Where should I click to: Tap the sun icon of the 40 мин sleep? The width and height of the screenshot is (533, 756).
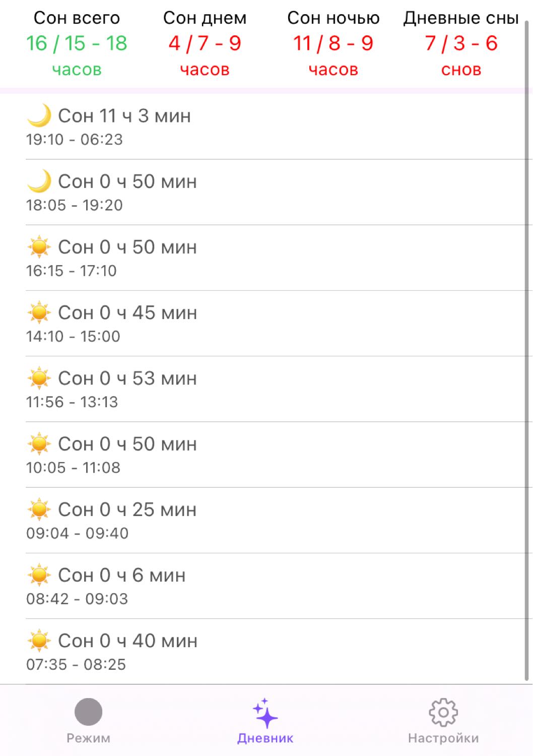pos(39,641)
